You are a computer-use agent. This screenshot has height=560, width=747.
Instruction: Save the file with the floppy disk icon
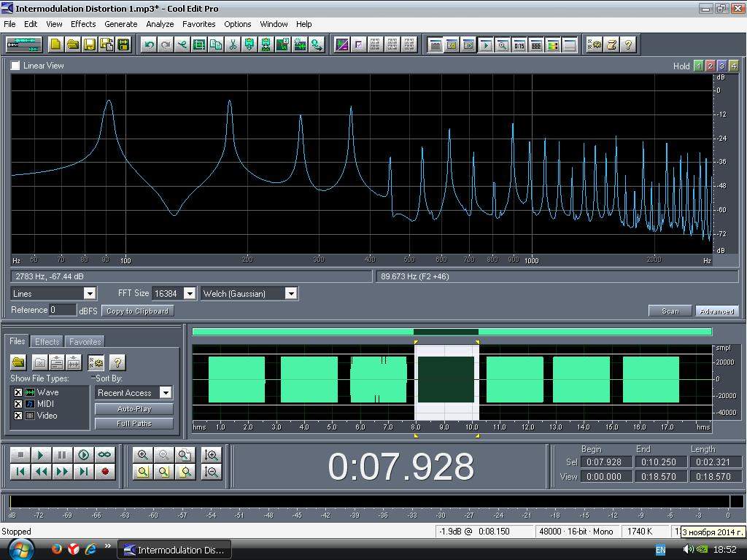90,44
